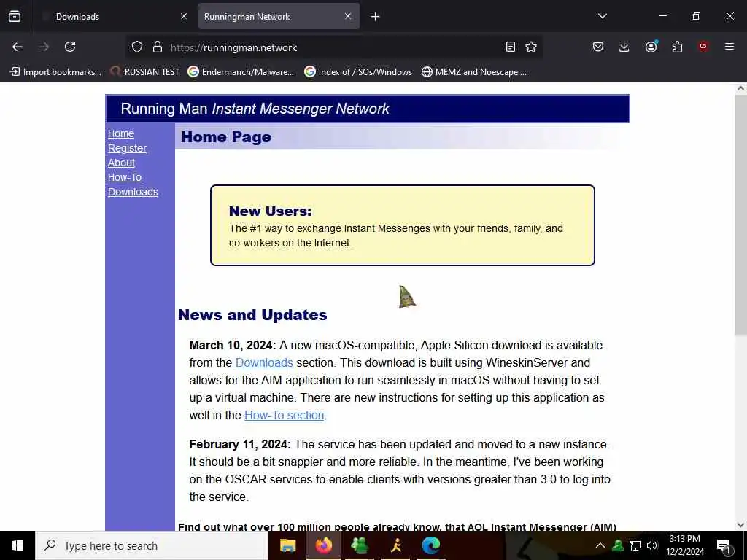Viewport: 747px width, 560px height.
Task: Close the Downloads tab
Action: pos(184,16)
